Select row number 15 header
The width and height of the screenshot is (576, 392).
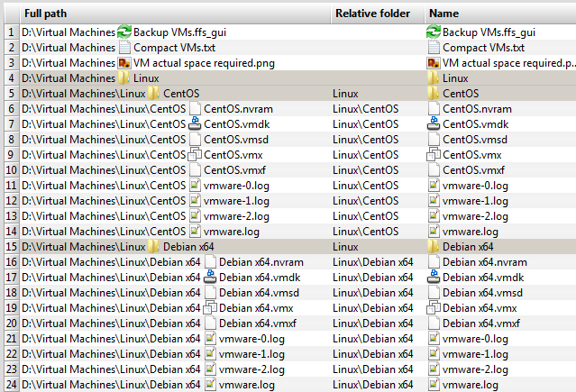pyautogui.click(x=12, y=247)
